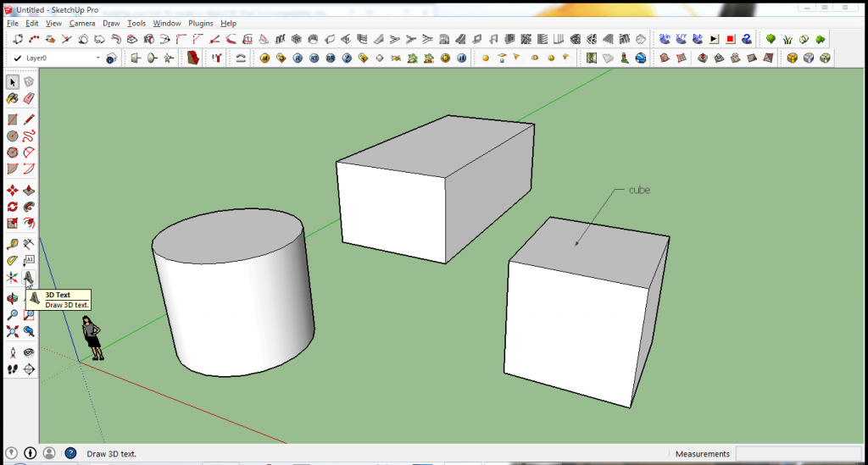Pick the Freehand squiggle tool
868x465 pixels.
[29, 136]
